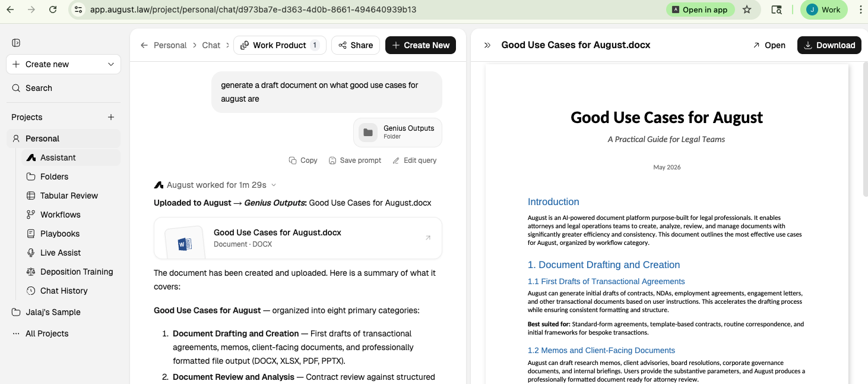
Task: Click the 'Projects' sidebar label
Action: [27, 117]
